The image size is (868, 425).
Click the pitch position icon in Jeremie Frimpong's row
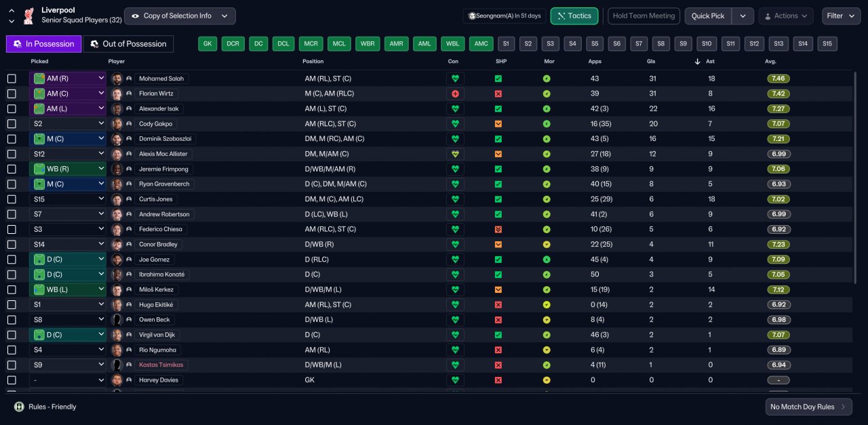point(39,169)
